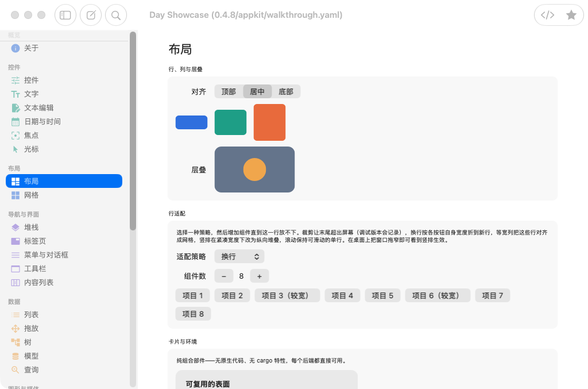
Task: Open the 文本编辑 sidebar label
Action: [x=39, y=108]
